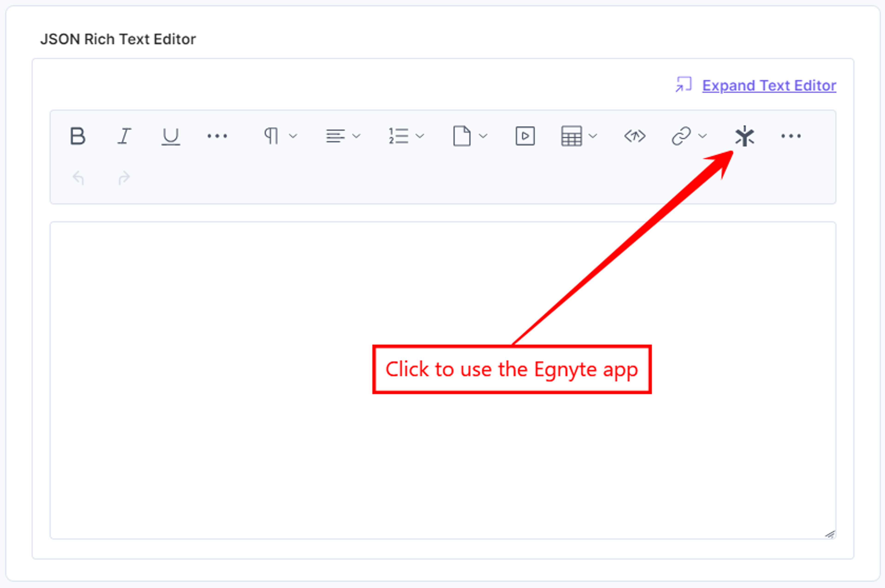885x588 pixels.
Task: Click the embed code icon
Action: tap(635, 136)
